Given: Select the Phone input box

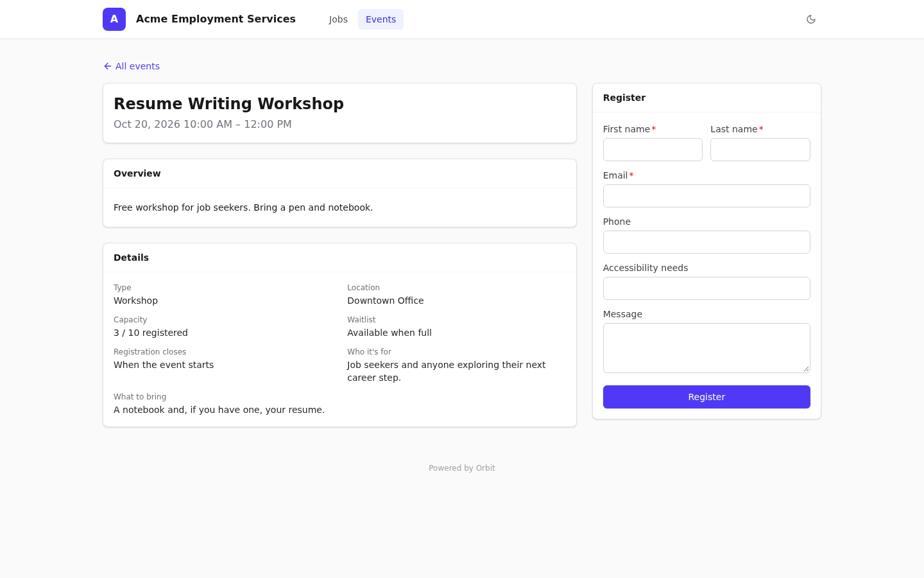Looking at the screenshot, I should 706,242.
